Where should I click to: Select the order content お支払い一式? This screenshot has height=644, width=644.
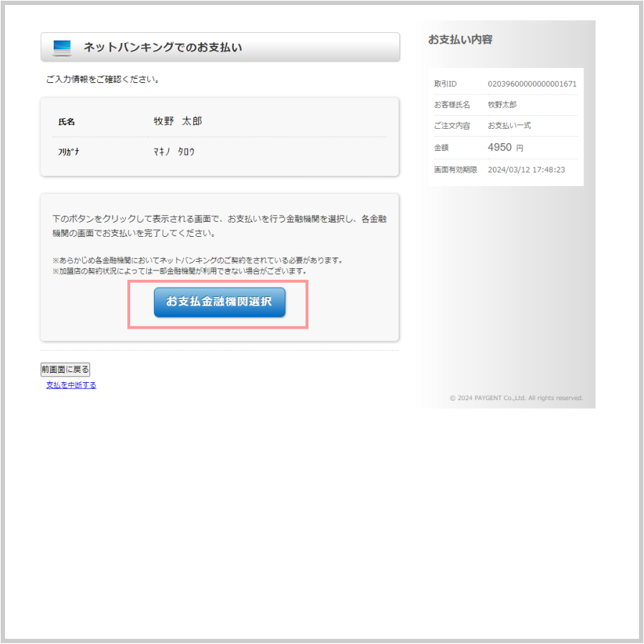click(509, 126)
